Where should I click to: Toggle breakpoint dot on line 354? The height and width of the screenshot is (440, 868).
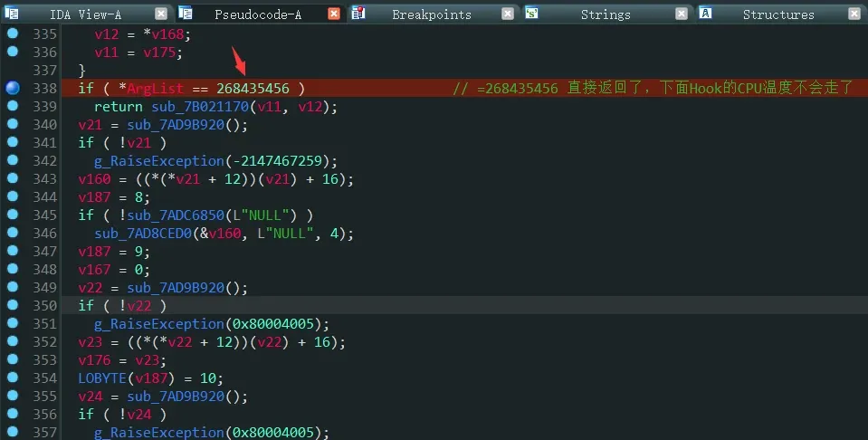(12, 378)
